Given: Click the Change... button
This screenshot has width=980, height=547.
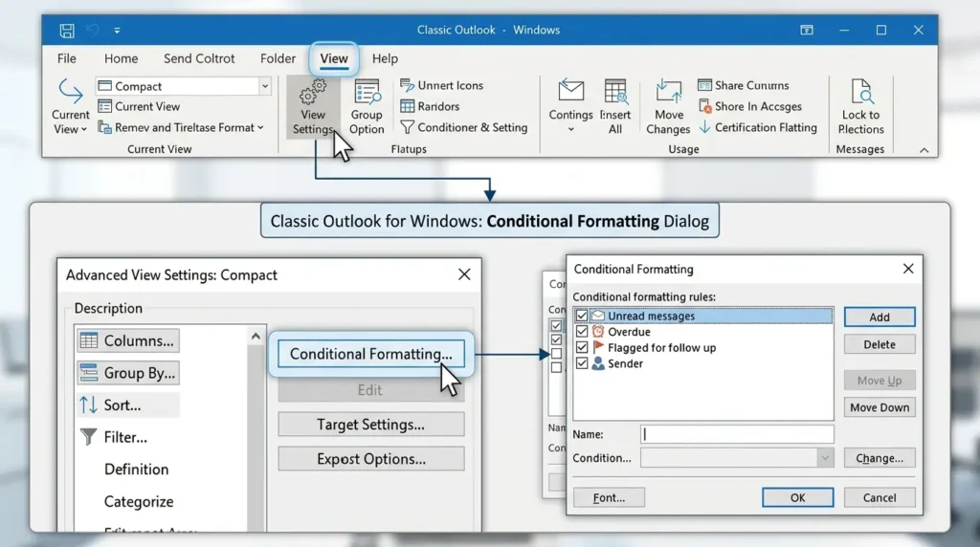Looking at the screenshot, I should click(880, 458).
